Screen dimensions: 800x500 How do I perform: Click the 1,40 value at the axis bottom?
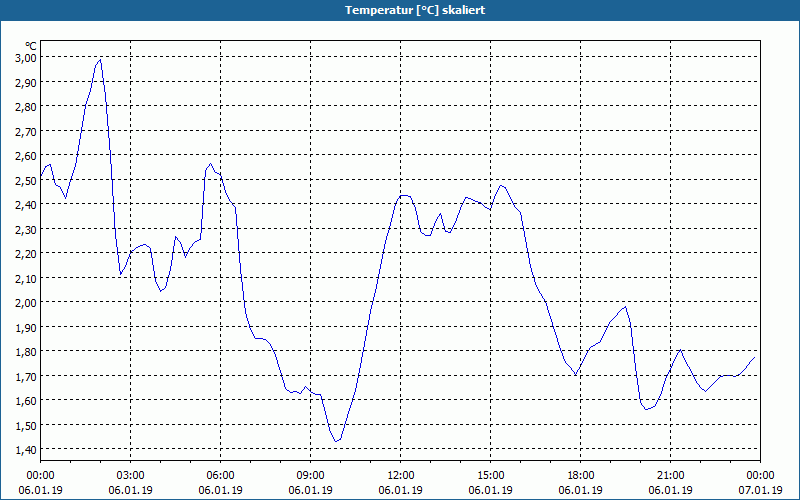26,449
